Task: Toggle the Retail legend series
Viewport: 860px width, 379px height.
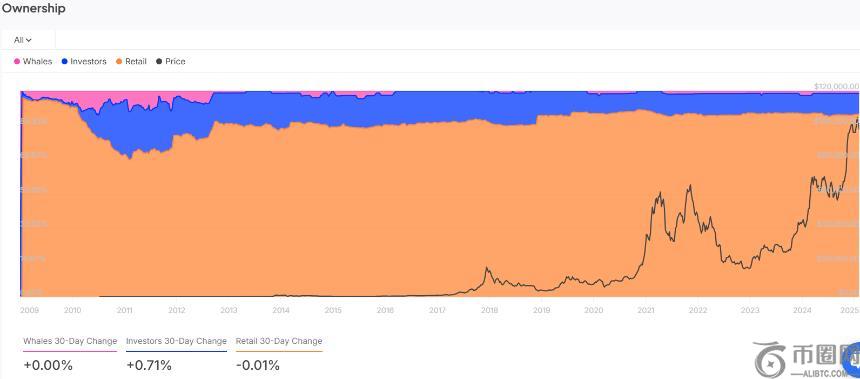Action: coord(131,61)
